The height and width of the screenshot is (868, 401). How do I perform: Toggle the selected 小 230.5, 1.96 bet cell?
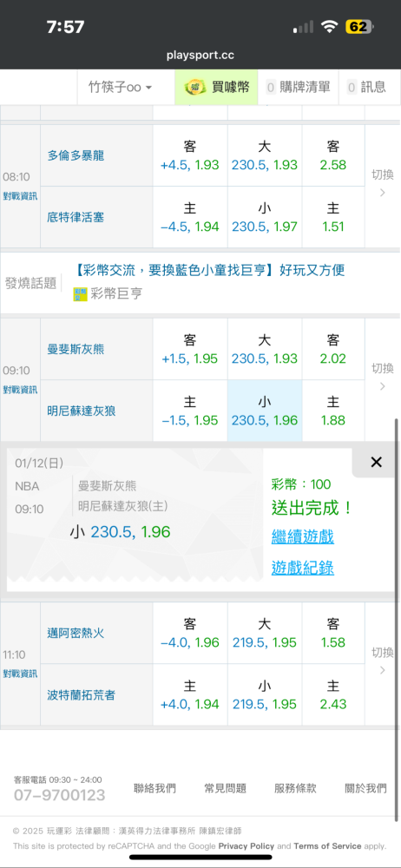coord(265,411)
